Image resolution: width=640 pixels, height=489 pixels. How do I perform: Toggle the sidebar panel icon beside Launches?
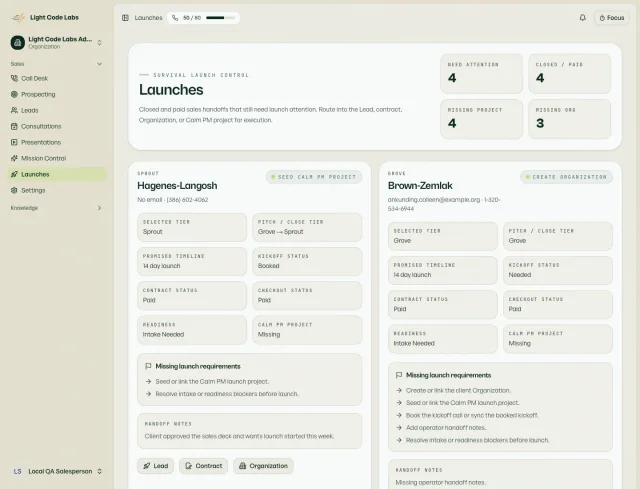[x=125, y=18]
